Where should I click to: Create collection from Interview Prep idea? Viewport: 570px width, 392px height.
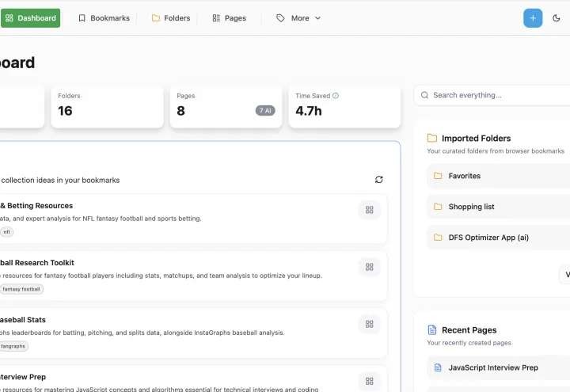pos(370,381)
